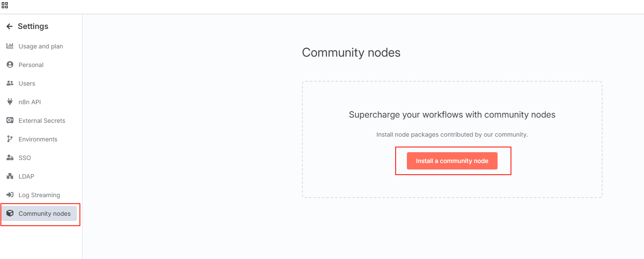
Task: Click the SSO lock-user icon
Action: [x=10, y=157]
